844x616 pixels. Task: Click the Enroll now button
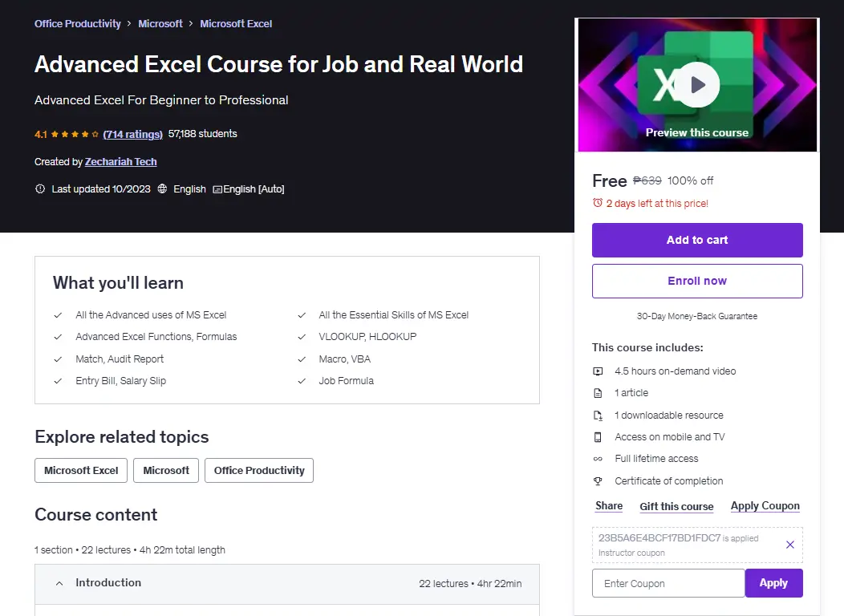697,281
